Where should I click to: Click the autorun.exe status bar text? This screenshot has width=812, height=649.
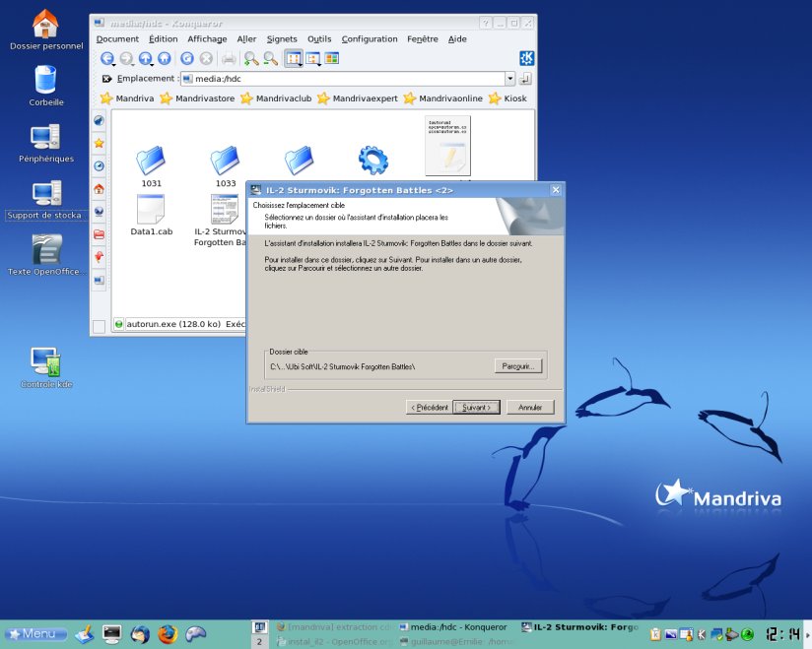(185, 324)
